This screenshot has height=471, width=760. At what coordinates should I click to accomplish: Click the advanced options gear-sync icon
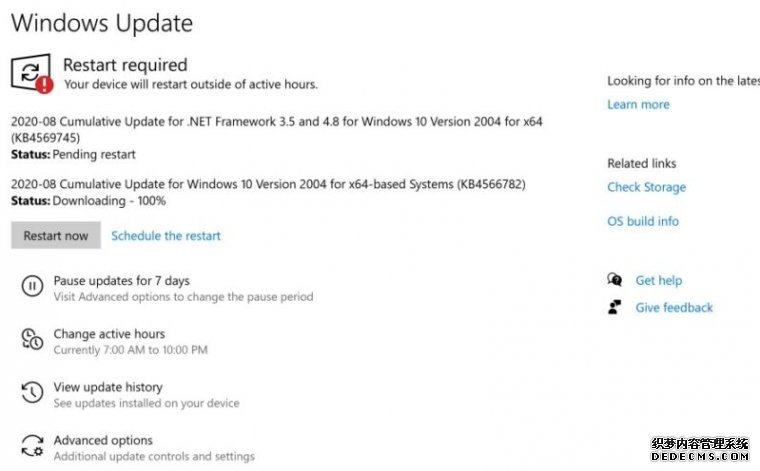32,445
